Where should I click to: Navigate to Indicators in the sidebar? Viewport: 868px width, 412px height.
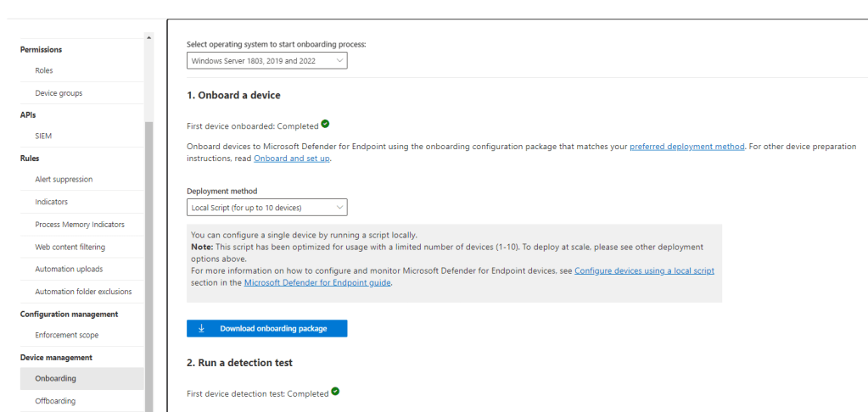click(51, 202)
